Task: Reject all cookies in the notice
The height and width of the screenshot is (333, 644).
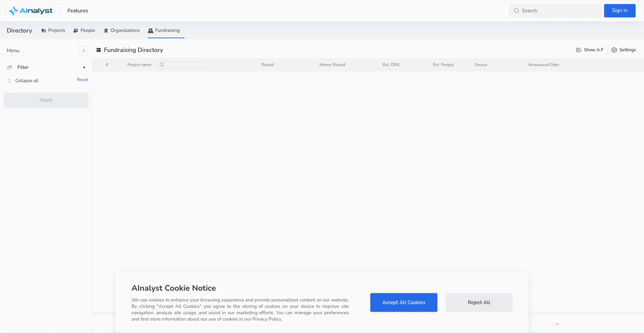Action: coord(479,302)
